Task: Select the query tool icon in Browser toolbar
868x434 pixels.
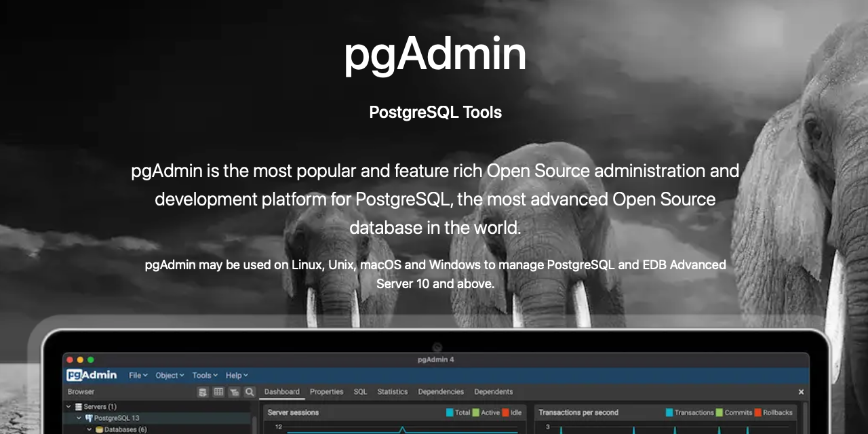Action: (x=202, y=392)
